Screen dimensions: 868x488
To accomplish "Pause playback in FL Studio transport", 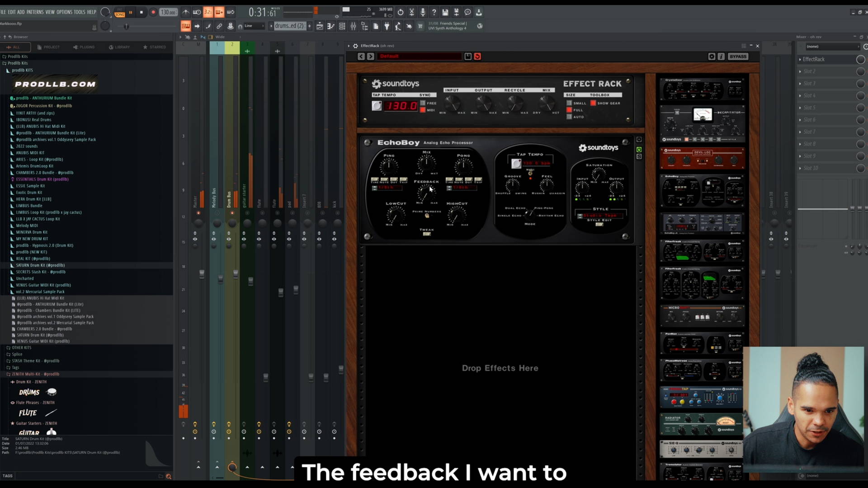I will [x=131, y=12].
